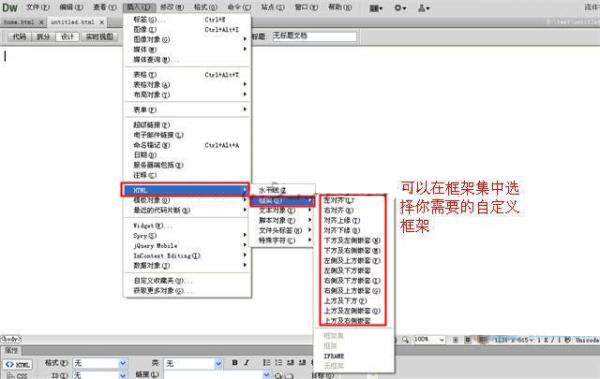Click the Dw application logo
600x379 pixels.
click(x=10, y=8)
